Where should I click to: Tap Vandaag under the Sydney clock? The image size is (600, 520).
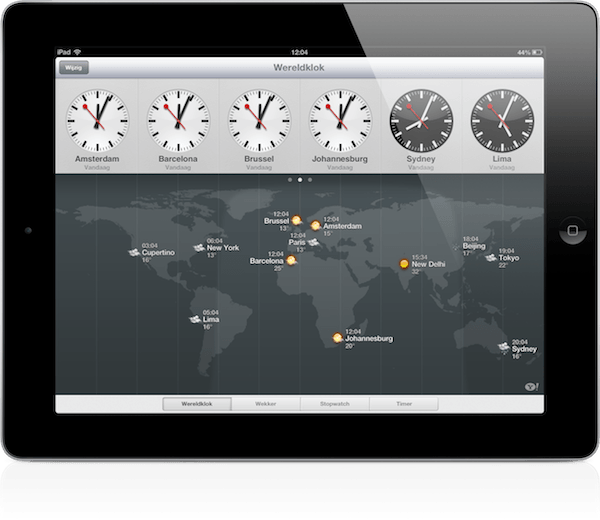(x=421, y=168)
